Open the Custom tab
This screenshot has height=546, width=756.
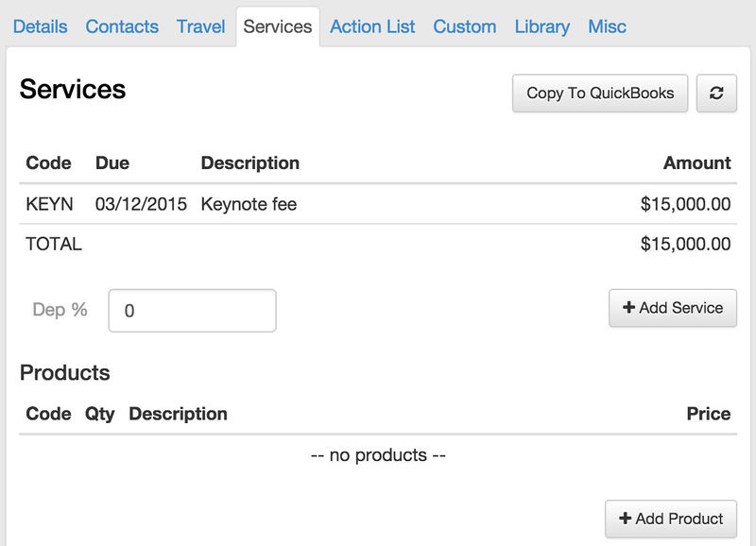(464, 26)
